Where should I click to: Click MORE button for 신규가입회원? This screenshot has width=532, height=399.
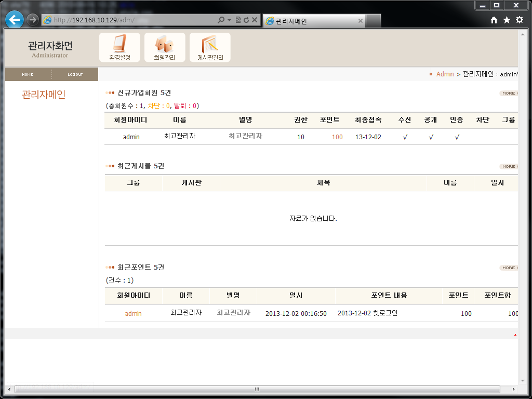click(509, 94)
